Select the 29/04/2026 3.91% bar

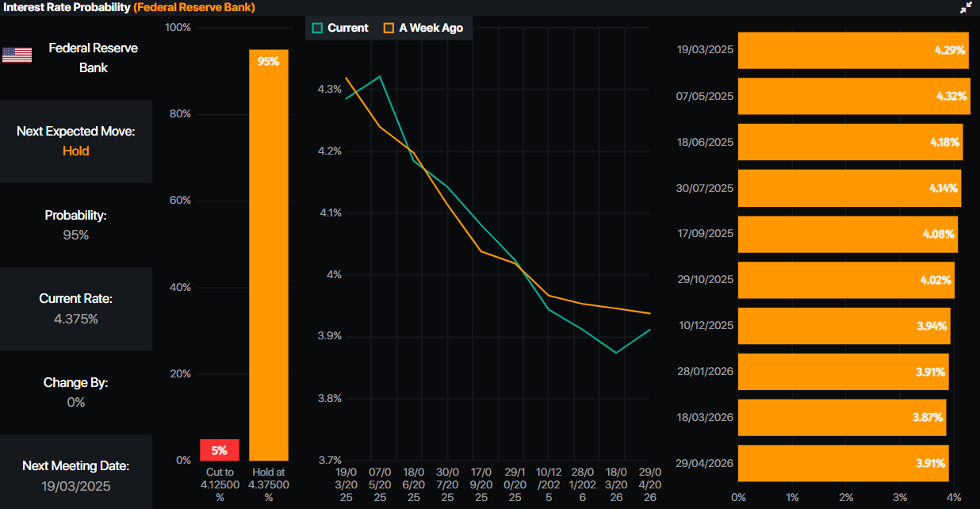pyautogui.click(x=843, y=463)
